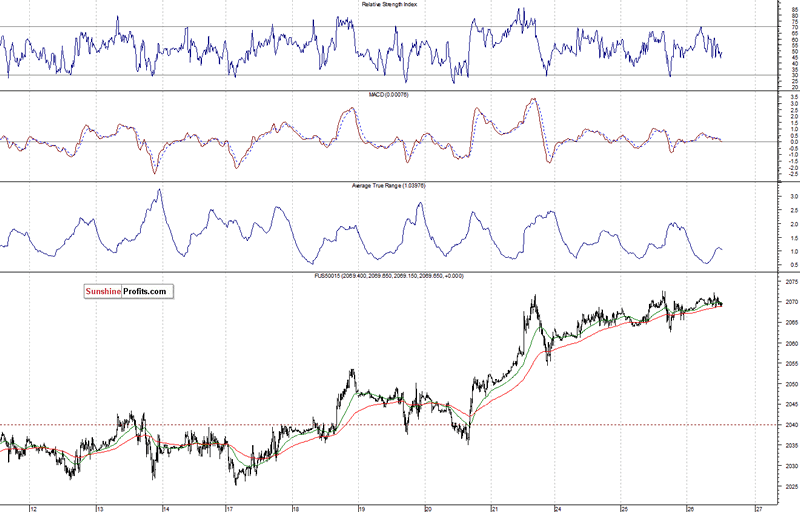
Task: Click the 2040 price axis label
Action: click(x=792, y=425)
